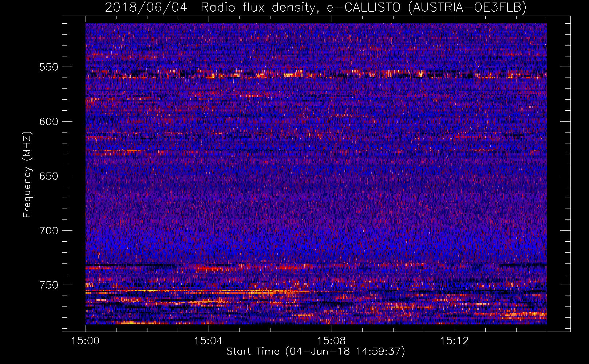This screenshot has height=364, width=589.
Task: Click the 'Frequency (MHZ)' axis label
Action: (28, 174)
